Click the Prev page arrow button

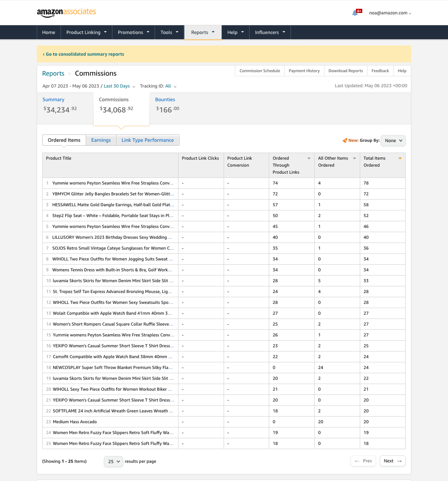point(363,461)
